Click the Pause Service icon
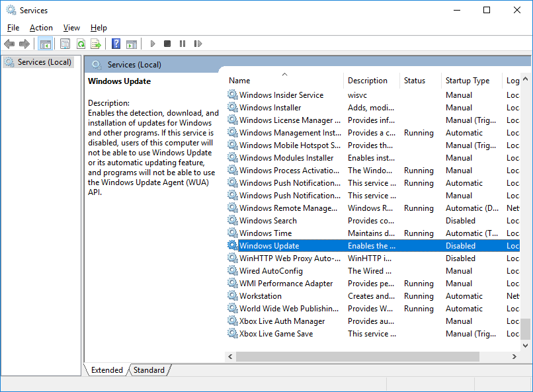Image resolution: width=533 pixels, height=392 pixels. coord(183,44)
